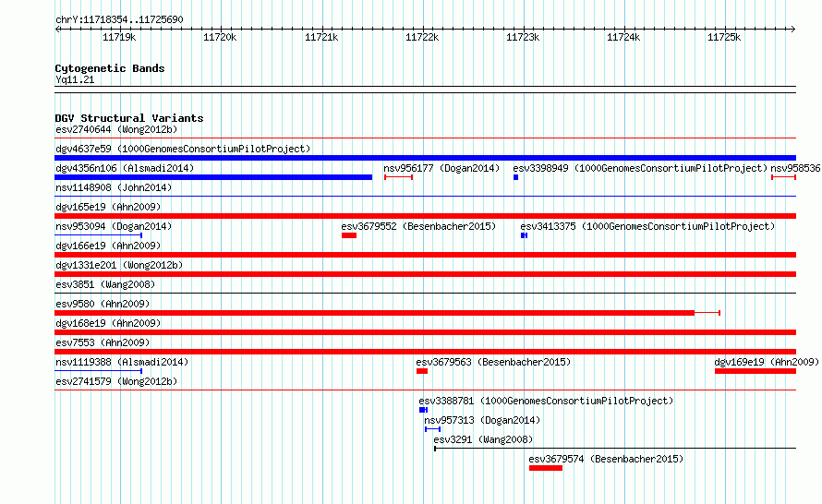Screen dimensions: 822x504
Task: Click the 11721k ruler tick label
Action: click(x=321, y=37)
